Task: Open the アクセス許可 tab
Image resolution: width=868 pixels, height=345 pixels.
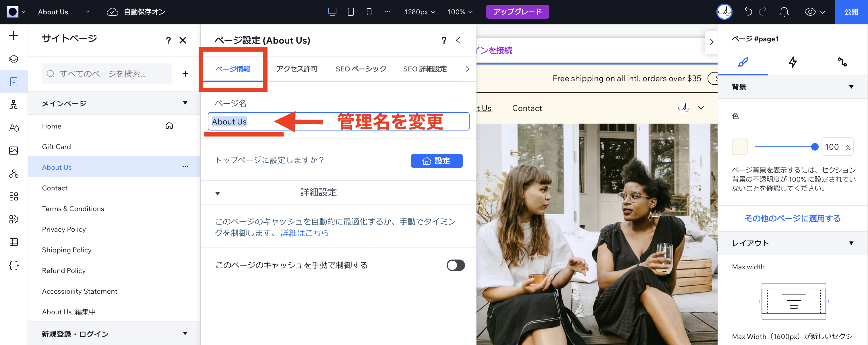Action: [296, 69]
